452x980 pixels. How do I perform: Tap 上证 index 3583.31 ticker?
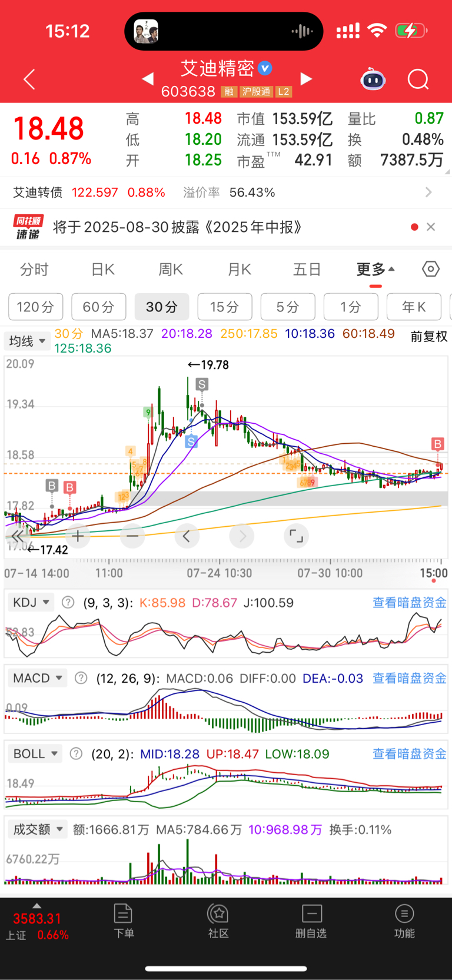point(37,926)
